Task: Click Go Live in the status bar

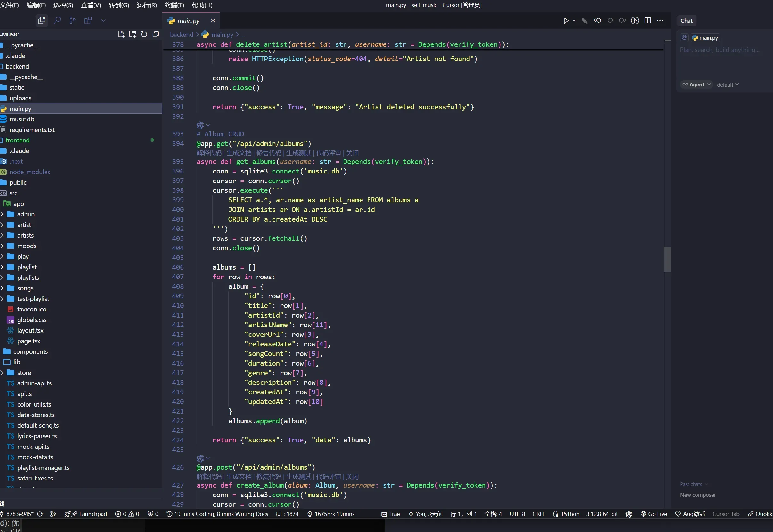Action: click(x=654, y=514)
